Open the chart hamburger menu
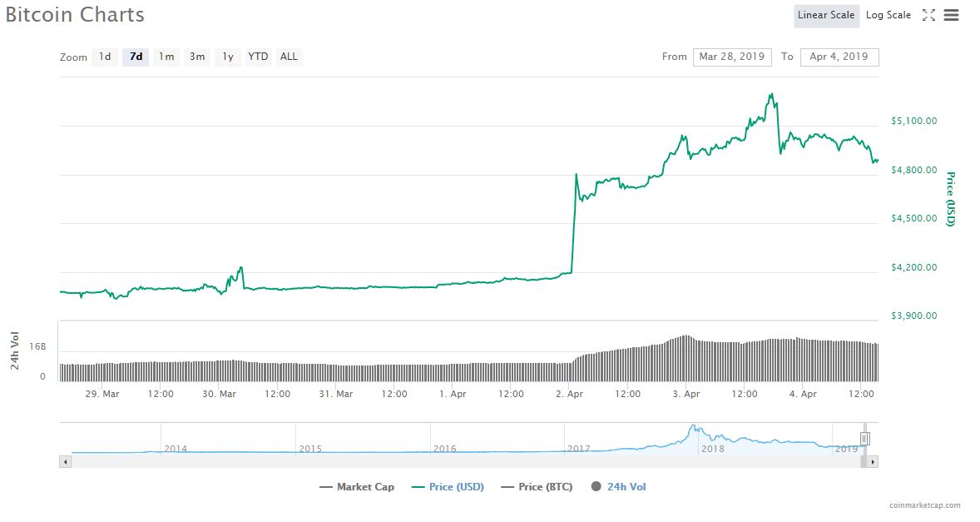The height and width of the screenshot is (522, 980). 952,15
